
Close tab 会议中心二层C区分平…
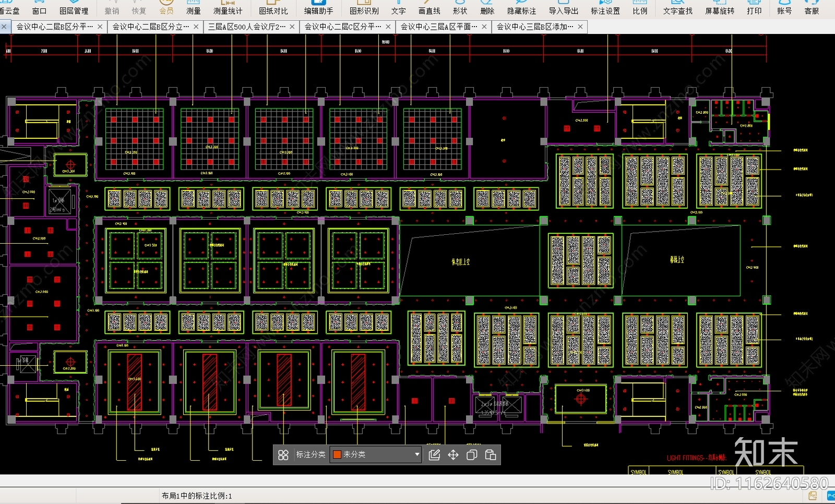point(388,27)
